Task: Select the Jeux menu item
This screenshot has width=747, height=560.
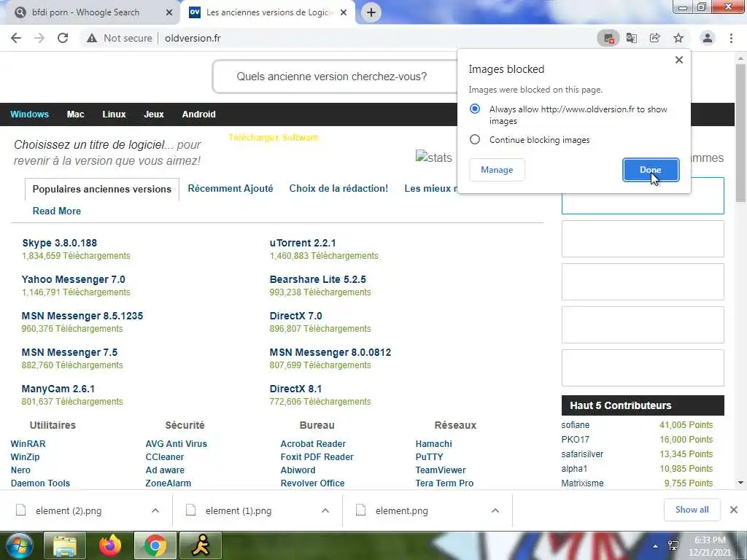Action: [x=154, y=114]
